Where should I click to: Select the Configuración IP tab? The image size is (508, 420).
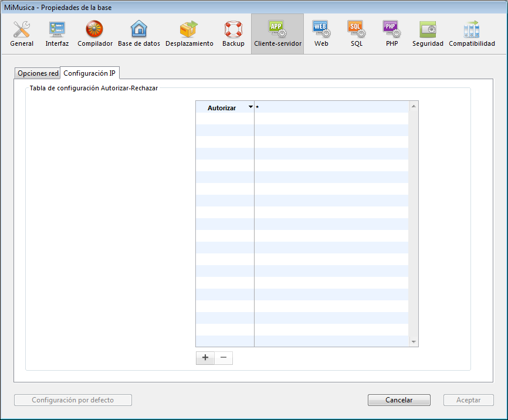click(89, 73)
